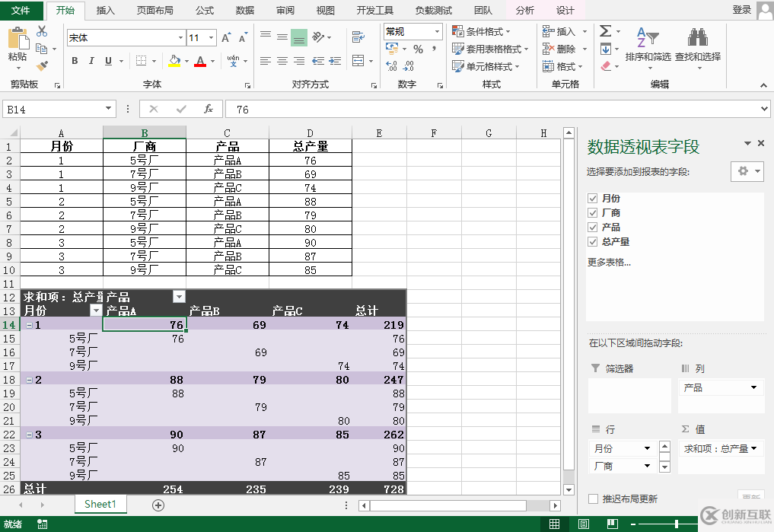Image resolution: width=774 pixels, height=532 pixels.
Task: Center align text horizontally
Action: coord(282,61)
